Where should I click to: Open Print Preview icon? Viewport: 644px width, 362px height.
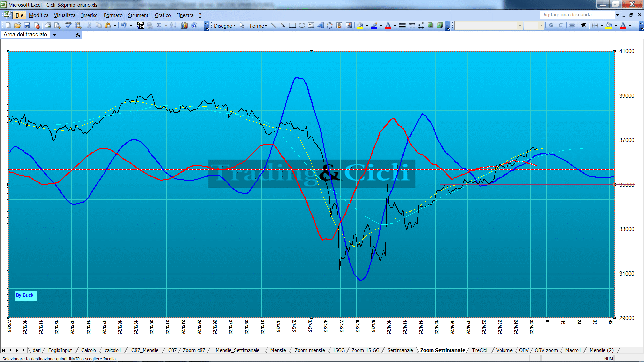pyautogui.click(x=57, y=25)
